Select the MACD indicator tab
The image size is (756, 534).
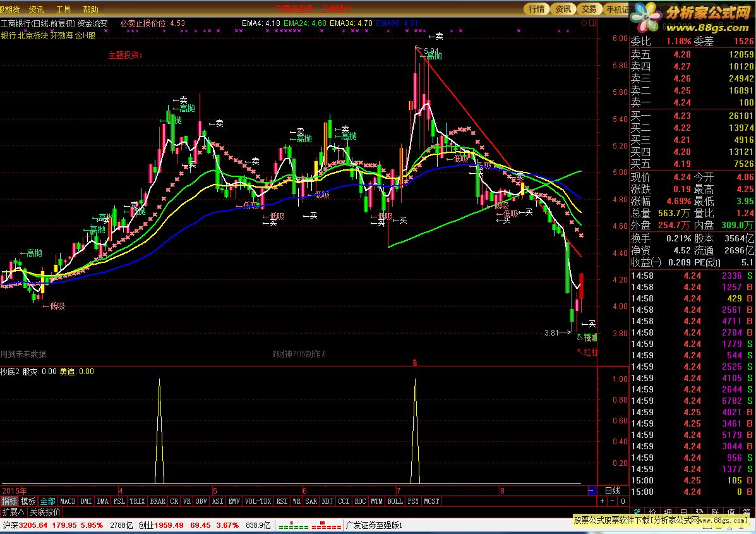click(x=68, y=501)
